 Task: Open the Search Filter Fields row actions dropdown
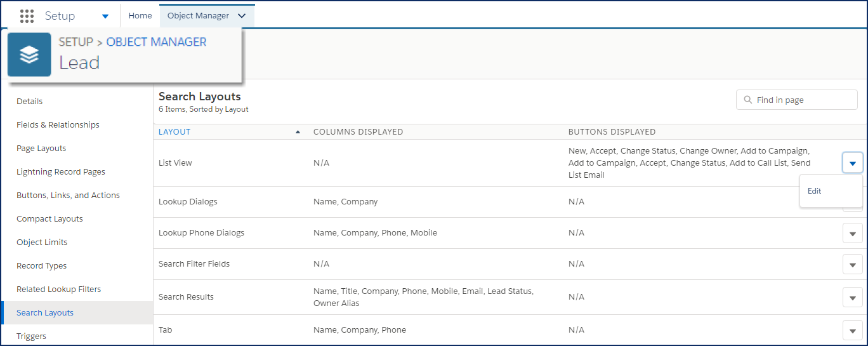pos(852,264)
